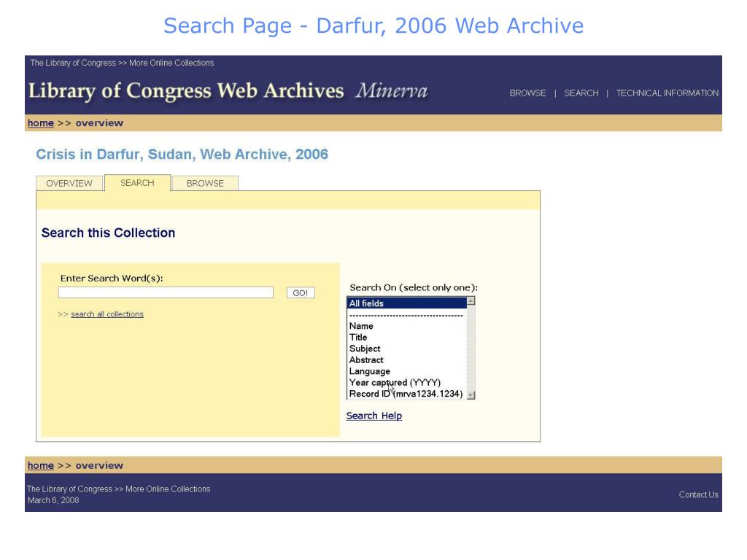
Task: Select 'Subject' in the Search On list
Action: 407,349
